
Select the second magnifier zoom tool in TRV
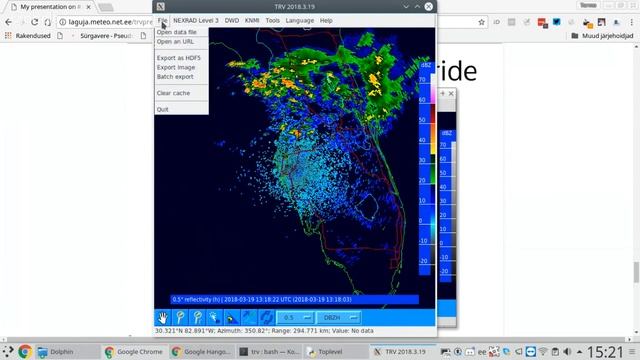click(x=198, y=318)
